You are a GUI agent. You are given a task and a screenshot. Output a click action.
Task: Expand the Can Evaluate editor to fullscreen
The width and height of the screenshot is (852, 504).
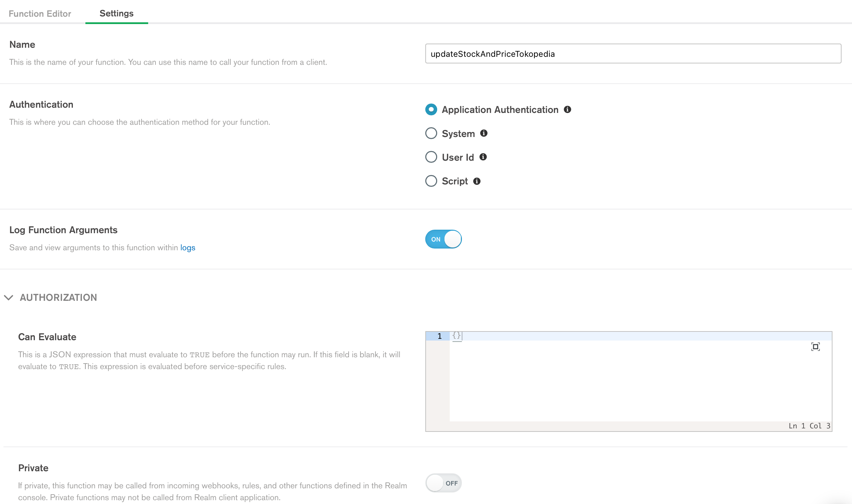815,347
